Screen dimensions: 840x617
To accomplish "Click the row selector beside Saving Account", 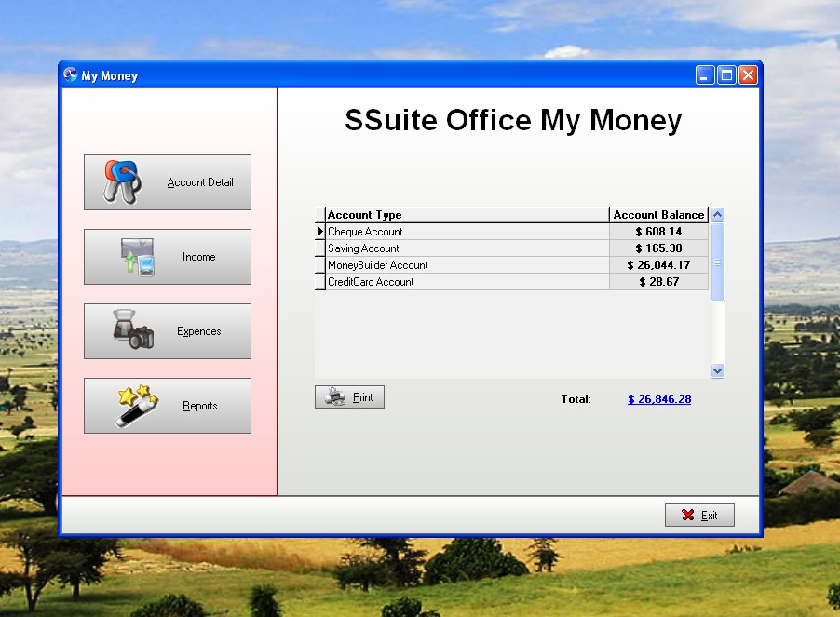I will tap(319, 248).
